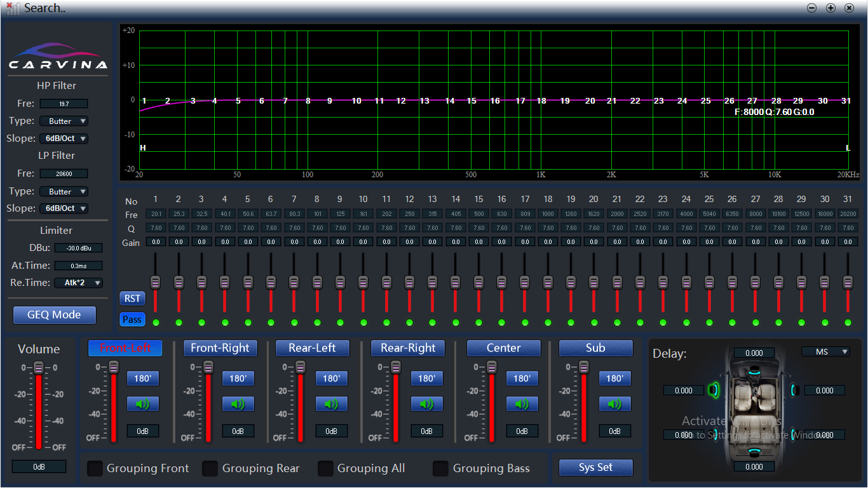Tick the Grouping Bass checkbox

[x=440, y=468]
